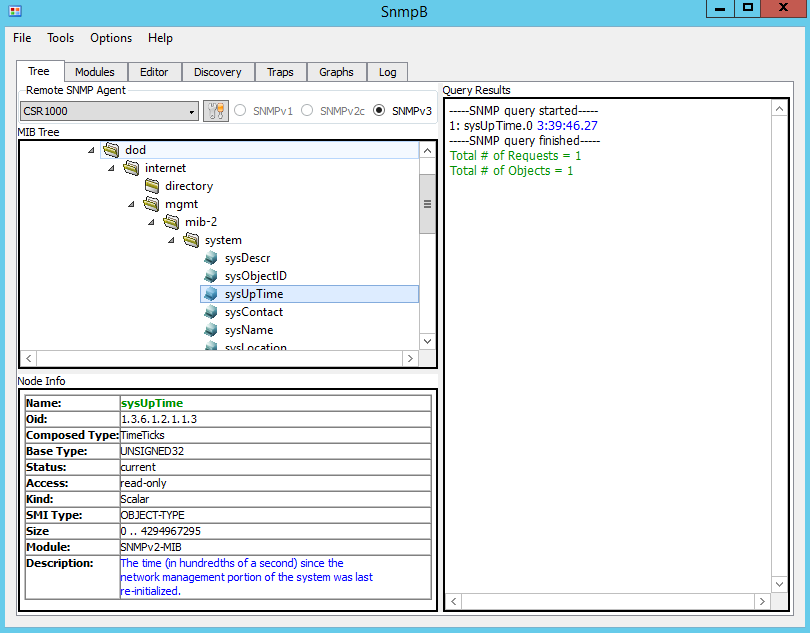Screen dimensions: 810x634
Task: Open the Tools menu
Action: 60,38
